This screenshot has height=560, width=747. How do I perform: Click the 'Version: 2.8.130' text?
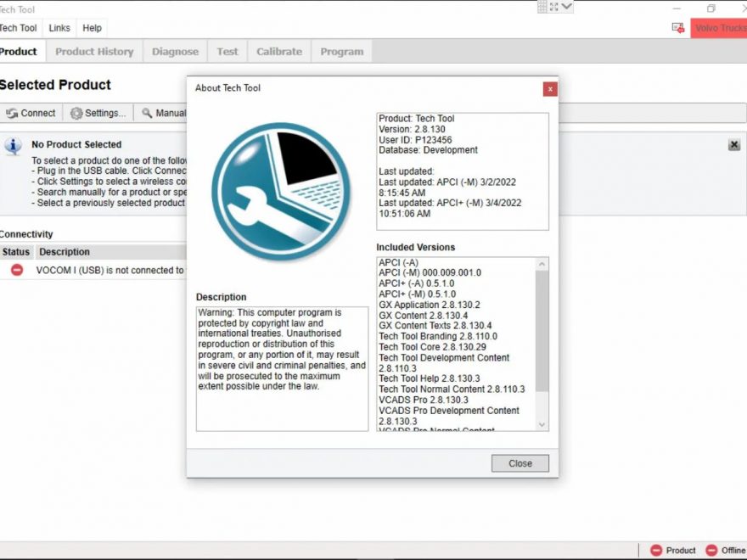(x=412, y=129)
